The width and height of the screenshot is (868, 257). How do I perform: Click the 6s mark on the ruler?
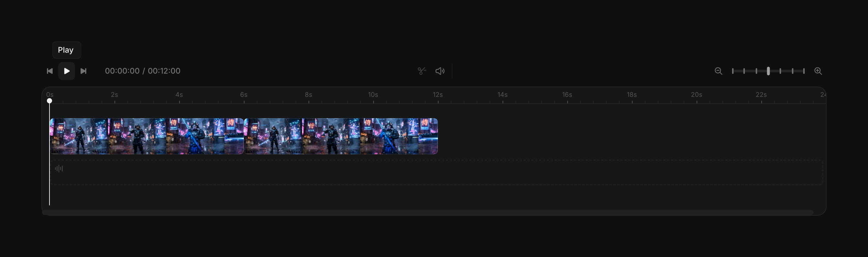pos(244,95)
